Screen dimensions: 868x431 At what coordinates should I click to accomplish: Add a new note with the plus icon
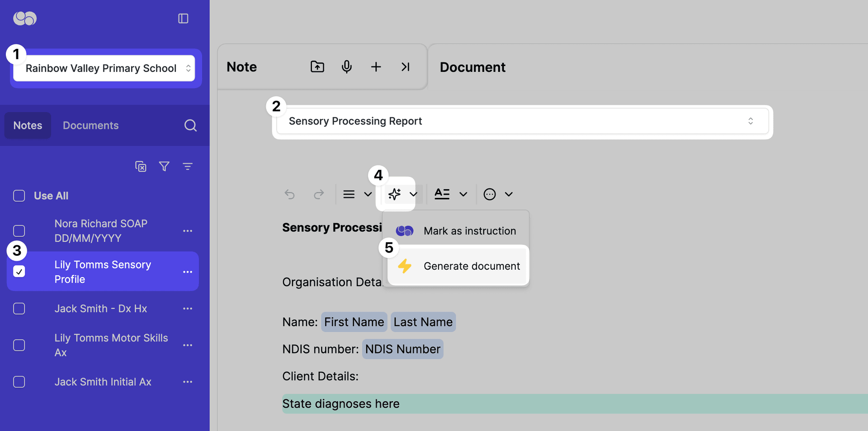pos(376,67)
